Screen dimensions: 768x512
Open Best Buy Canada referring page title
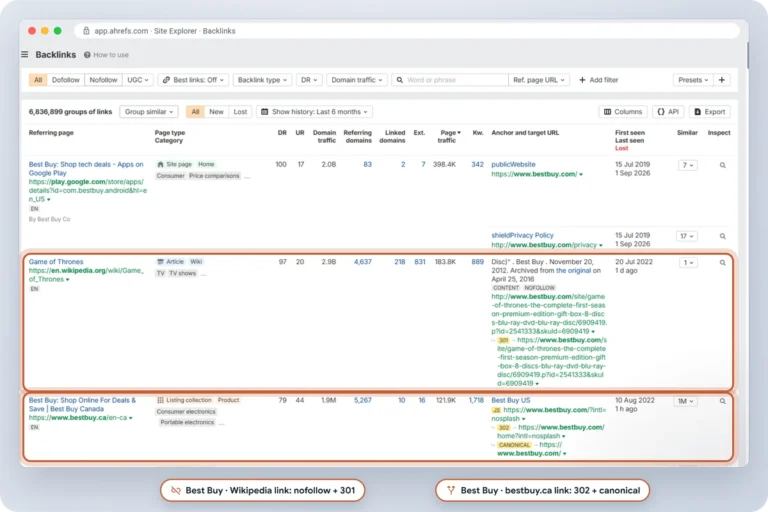pyautogui.click(x=82, y=405)
